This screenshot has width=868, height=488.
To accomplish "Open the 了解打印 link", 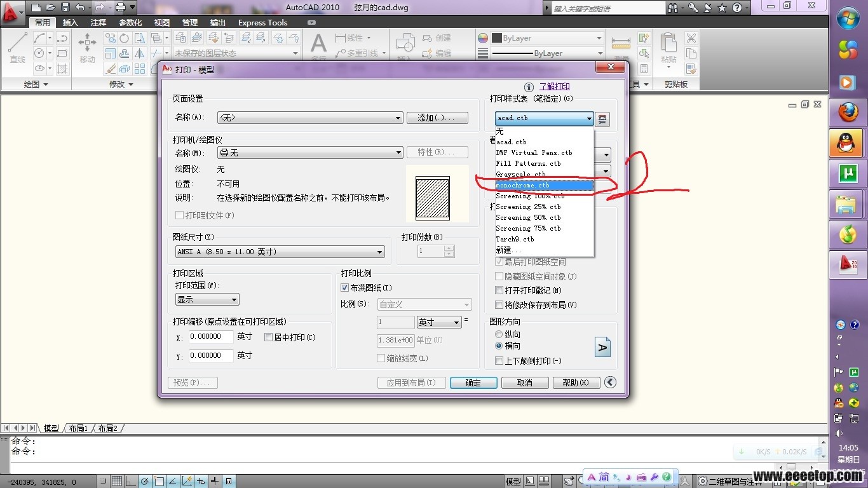I will [555, 87].
